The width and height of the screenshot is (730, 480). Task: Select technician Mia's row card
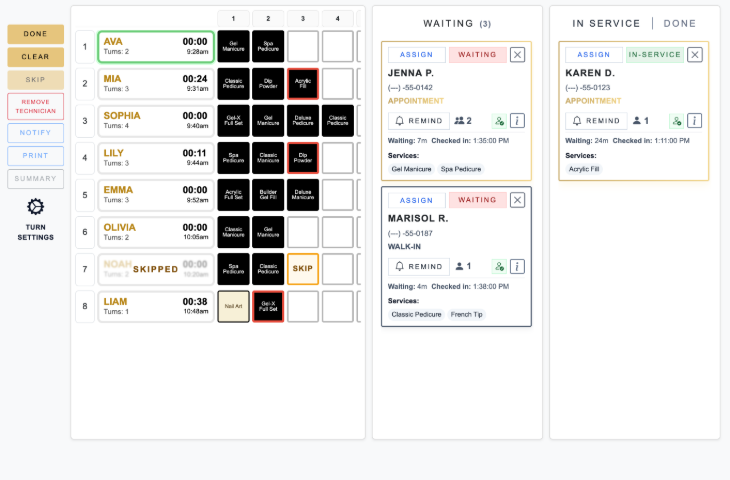pyautogui.click(x=156, y=84)
